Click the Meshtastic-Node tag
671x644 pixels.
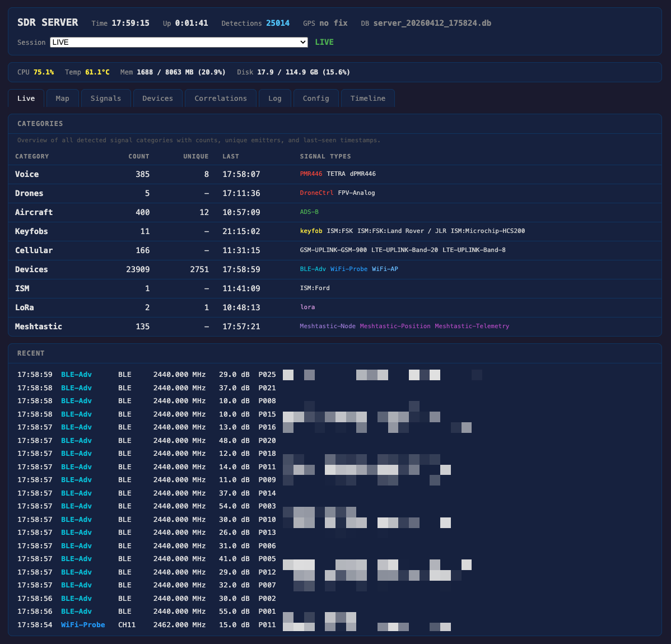[x=328, y=326]
